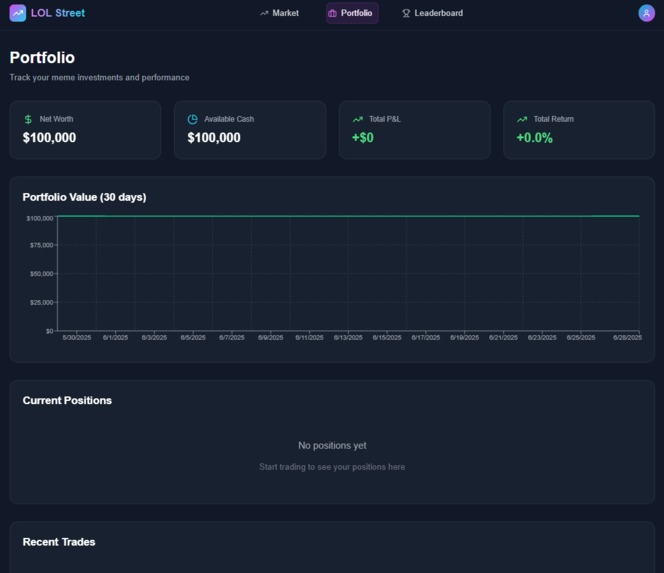Click the 'Track your meme investments' subtitle

point(100,78)
